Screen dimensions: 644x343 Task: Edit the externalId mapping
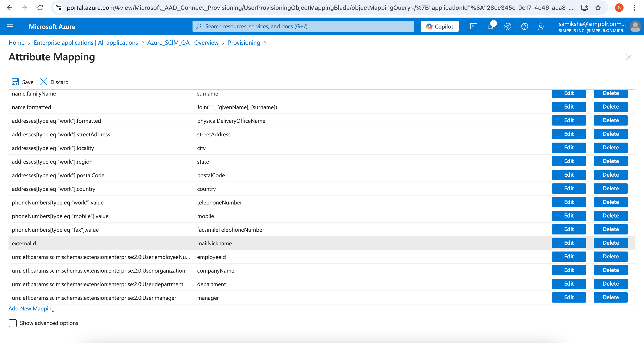click(569, 243)
